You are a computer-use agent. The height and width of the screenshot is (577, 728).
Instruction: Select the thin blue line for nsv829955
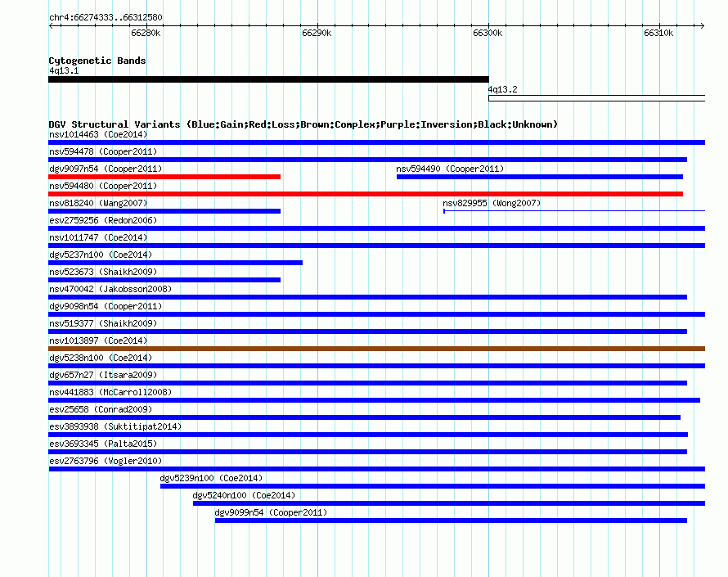click(574, 211)
